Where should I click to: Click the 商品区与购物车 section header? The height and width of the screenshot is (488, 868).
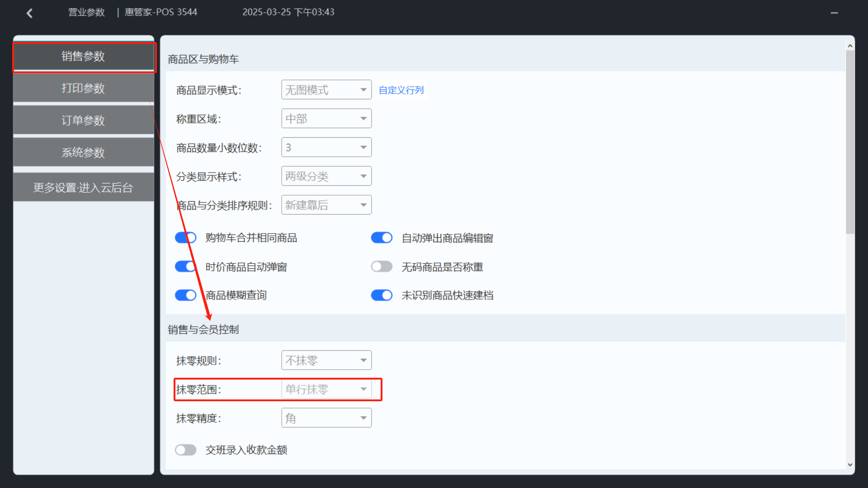point(203,59)
